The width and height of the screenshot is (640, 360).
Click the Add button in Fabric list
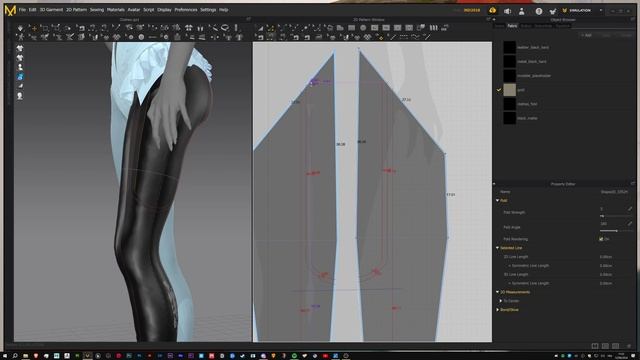(x=586, y=36)
